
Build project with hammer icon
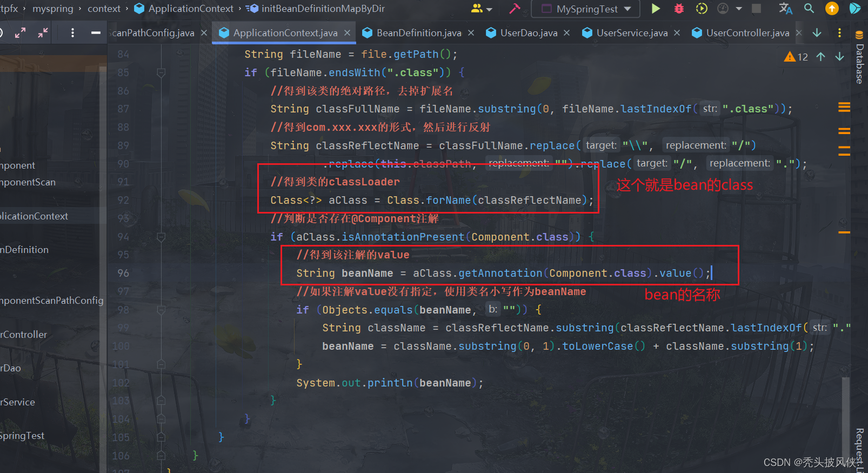coord(515,9)
